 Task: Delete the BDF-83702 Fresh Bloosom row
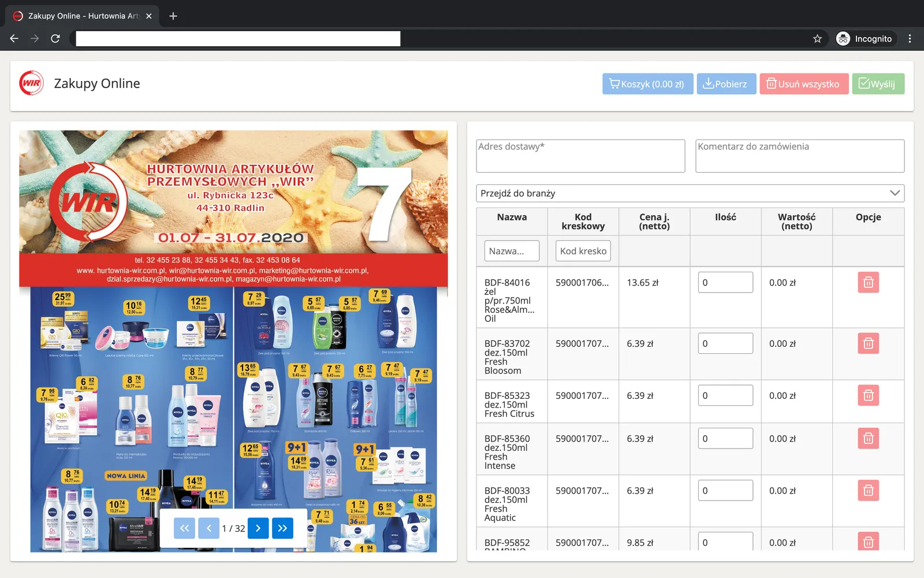pos(868,343)
